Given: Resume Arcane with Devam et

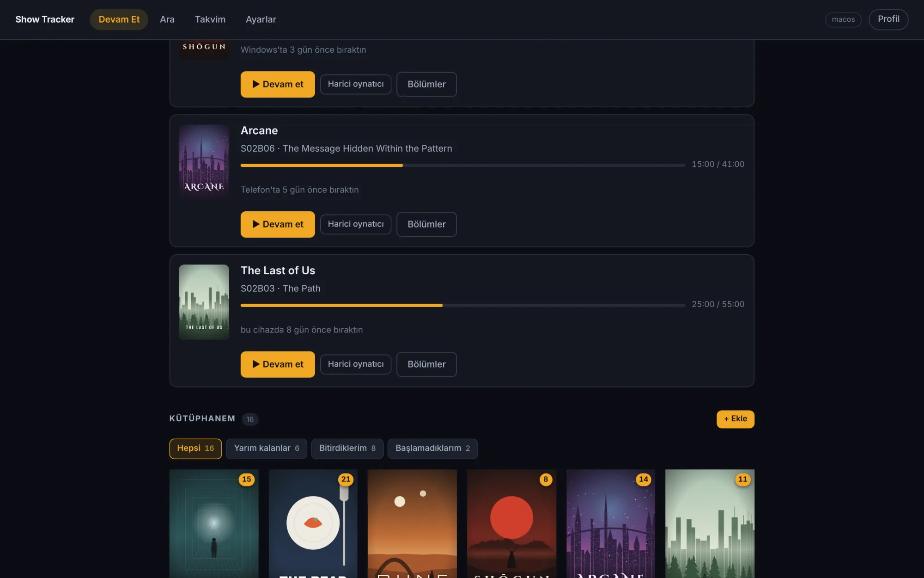Looking at the screenshot, I should [x=278, y=224].
